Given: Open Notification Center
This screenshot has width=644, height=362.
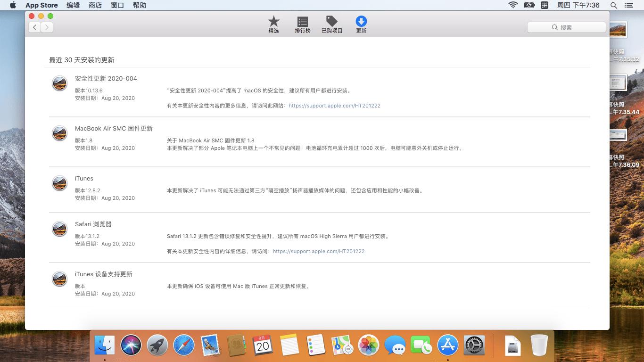Looking at the screenshot, I should click(629, 5).
